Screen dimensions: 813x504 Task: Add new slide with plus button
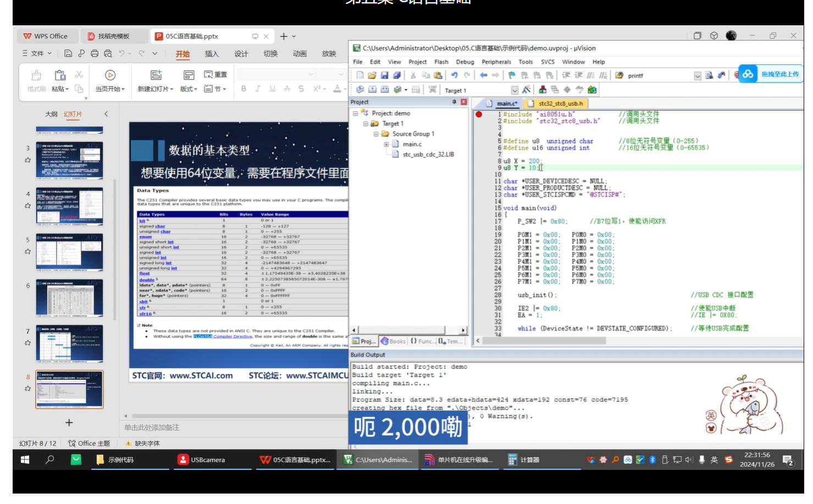(69, 423)
